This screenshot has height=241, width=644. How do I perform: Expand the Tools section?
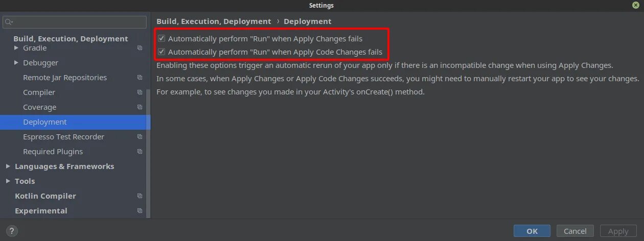[8, 181]
